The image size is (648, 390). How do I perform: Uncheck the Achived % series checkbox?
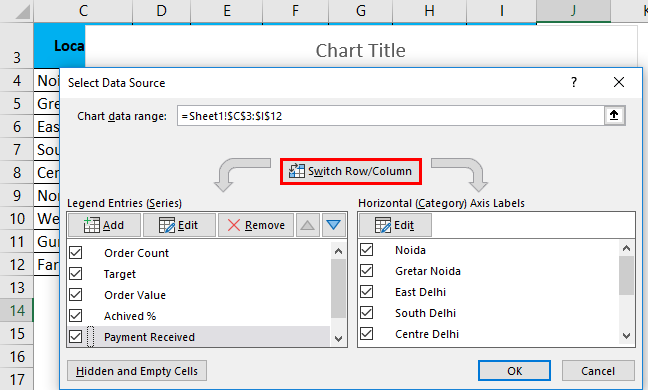pos(76,316)
